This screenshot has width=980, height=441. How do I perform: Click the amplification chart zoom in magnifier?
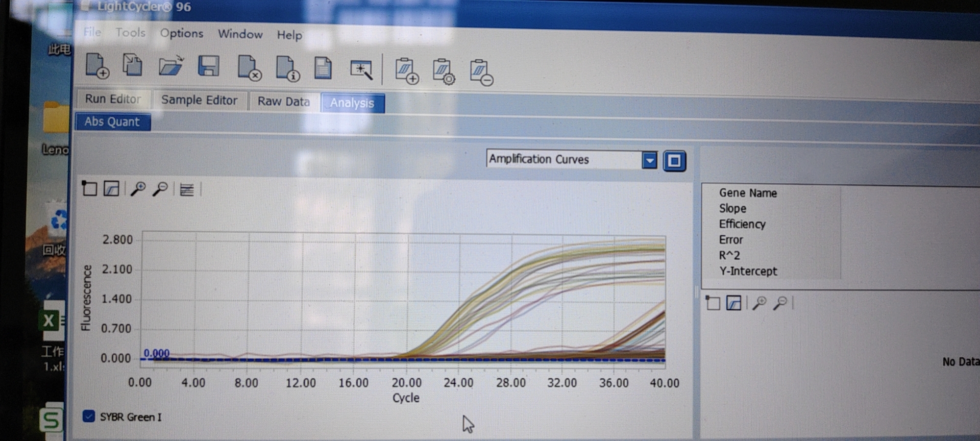(x=138, y=189)
